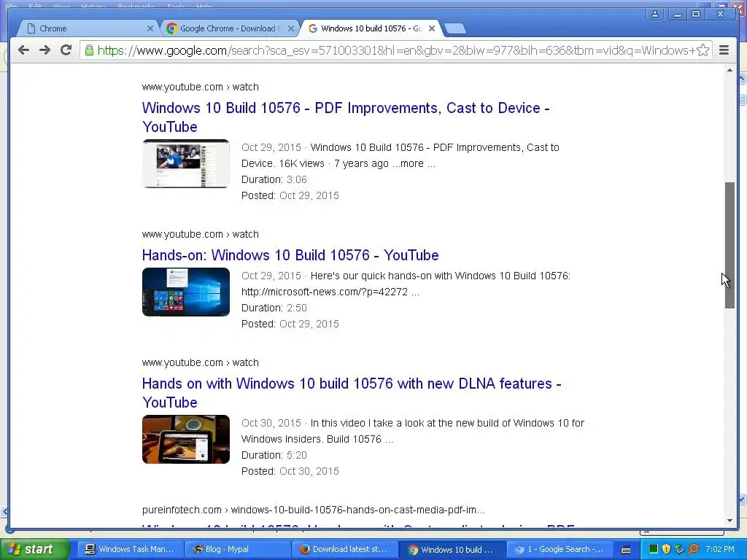747x560 pixels.
Task: Open a new tab
Action: click(x=455, y=28)
